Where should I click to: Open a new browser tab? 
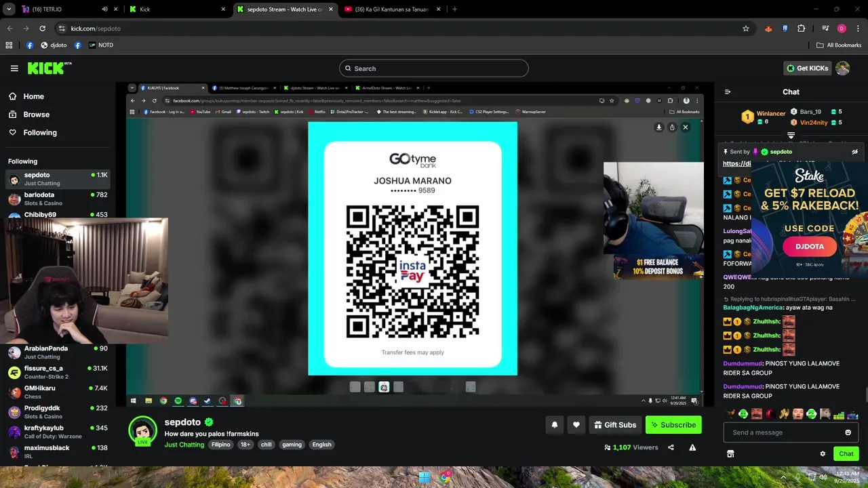click(x=454, y=9)
